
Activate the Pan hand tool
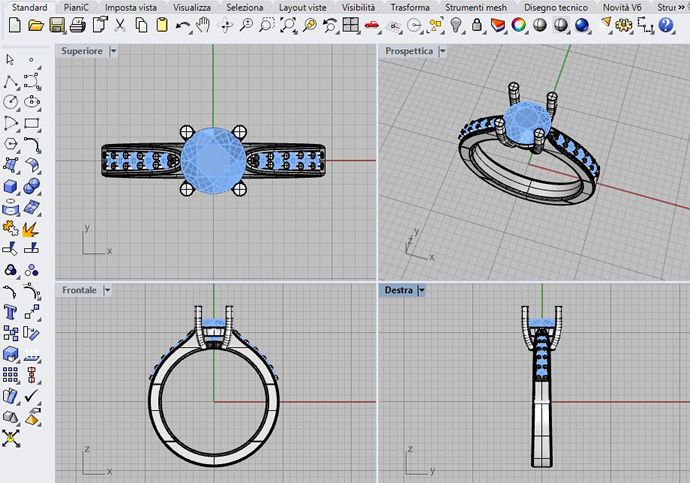(203, 26)
